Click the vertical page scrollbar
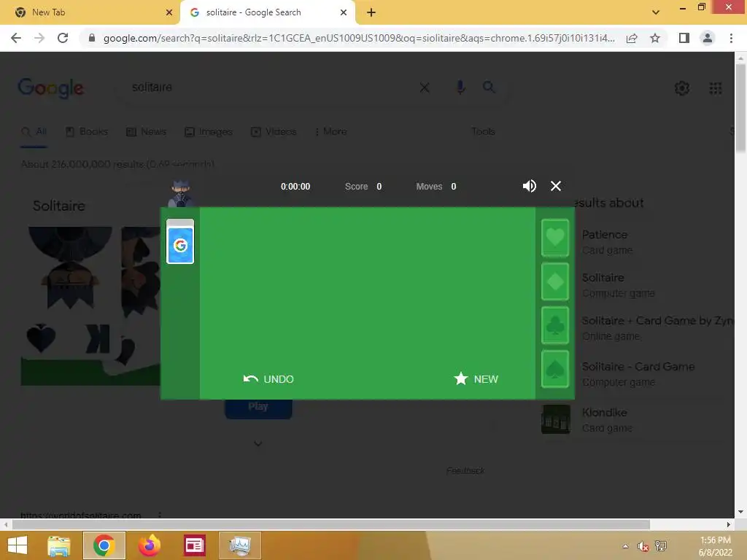This screenshot has width=747, height=560. (x=740, y=109)
